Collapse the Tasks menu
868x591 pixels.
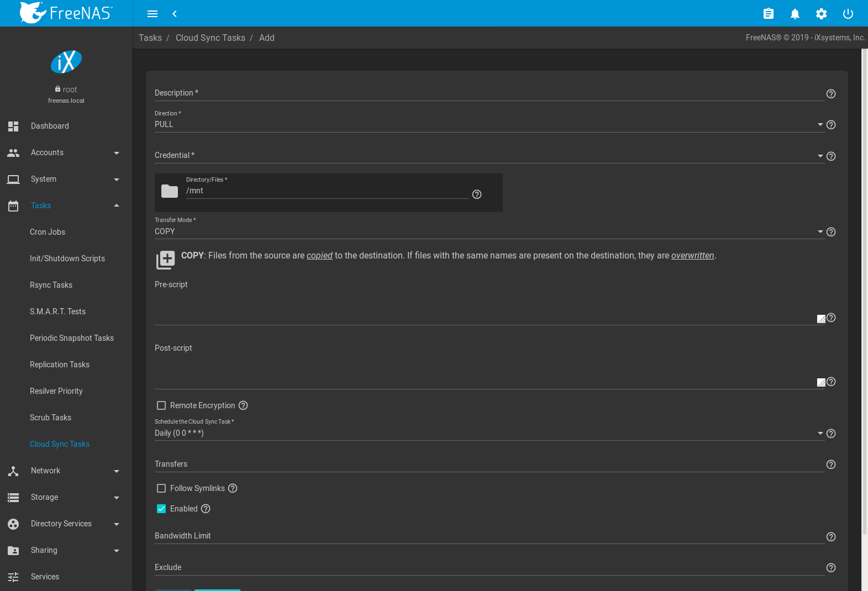66,205
